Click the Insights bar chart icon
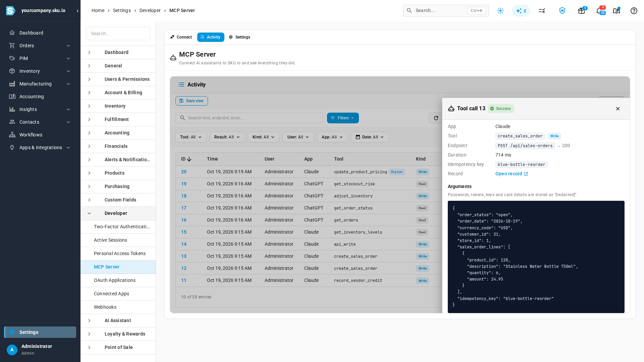 tap(12, 109)
